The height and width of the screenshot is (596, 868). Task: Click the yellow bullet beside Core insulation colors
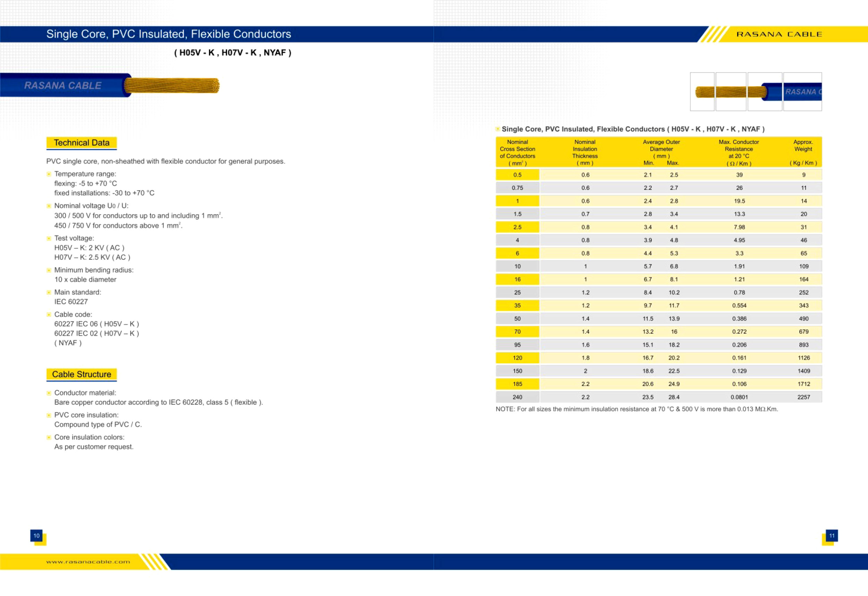point(49,437)
